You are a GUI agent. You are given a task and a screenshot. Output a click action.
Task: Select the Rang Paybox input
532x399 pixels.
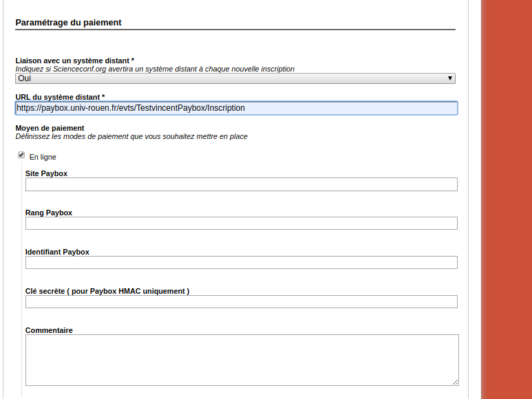[x=241, y=224]
